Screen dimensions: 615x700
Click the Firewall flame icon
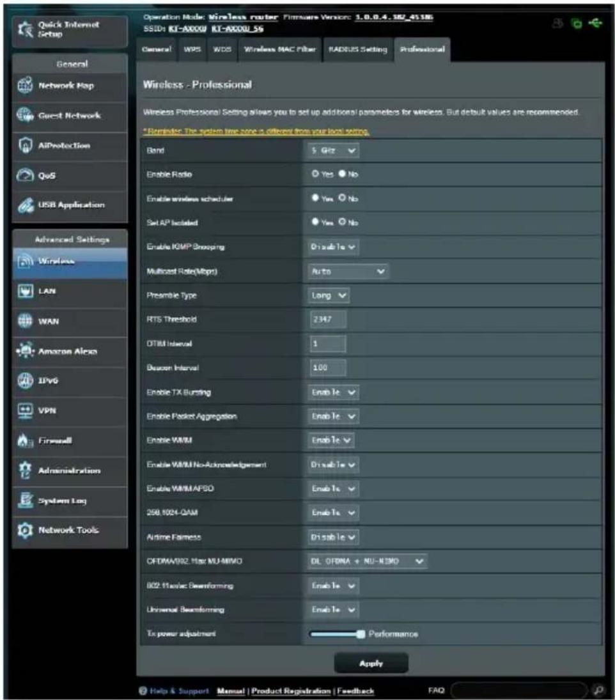(25, 440)
